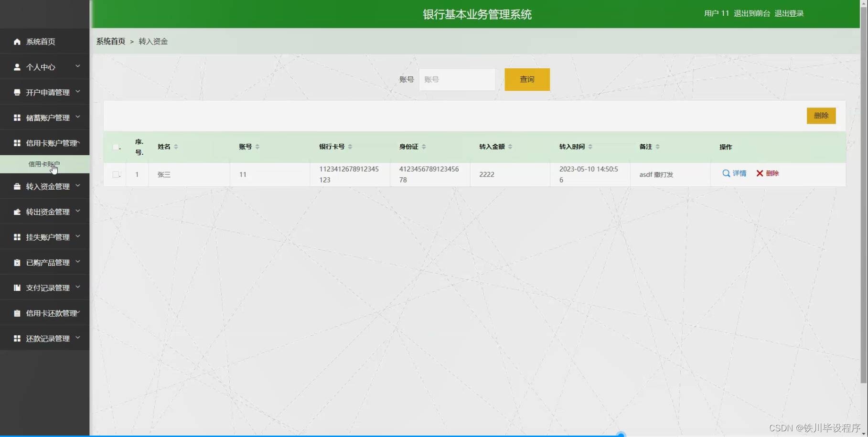Click the home icon beside 系统首页
The height and width of the screenshot is (437, 868).
click(17, 42)
